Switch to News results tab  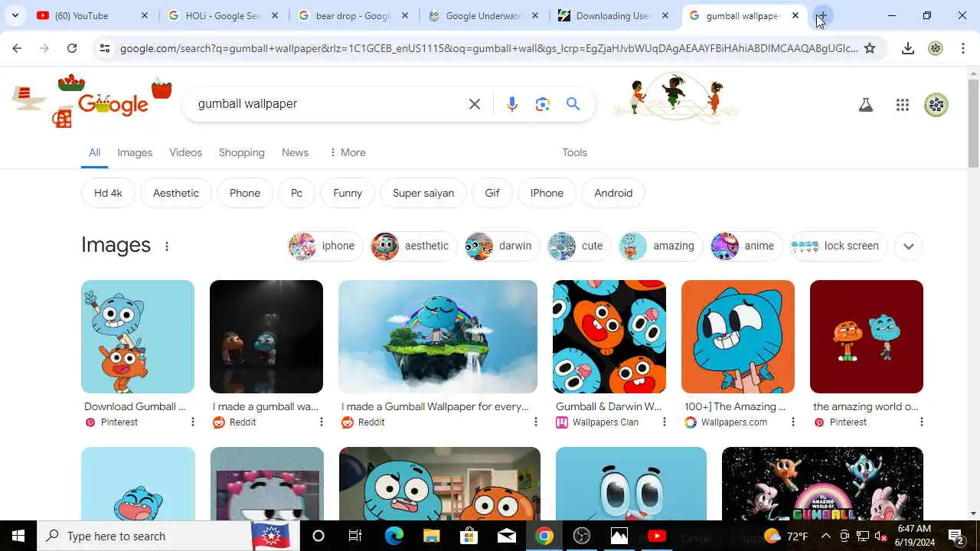tap(295, 152)
